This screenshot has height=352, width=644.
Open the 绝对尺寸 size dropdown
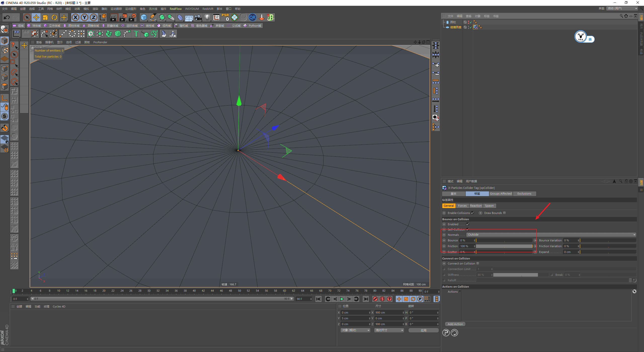click(x=389, y=330)
